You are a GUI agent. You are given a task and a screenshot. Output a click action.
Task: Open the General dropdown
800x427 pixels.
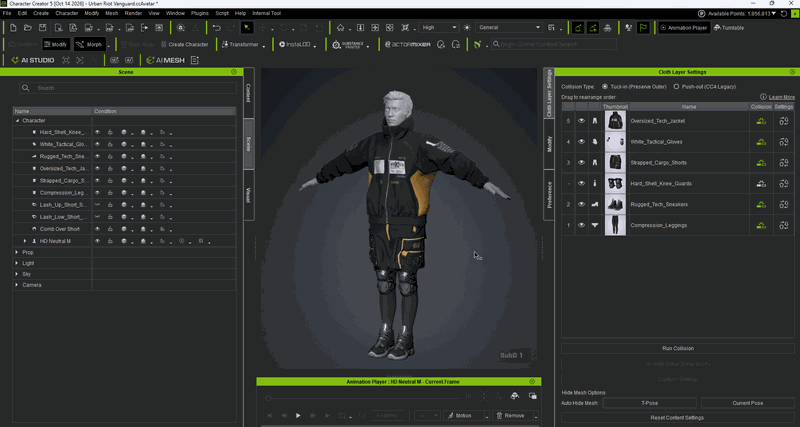point(509,28)
